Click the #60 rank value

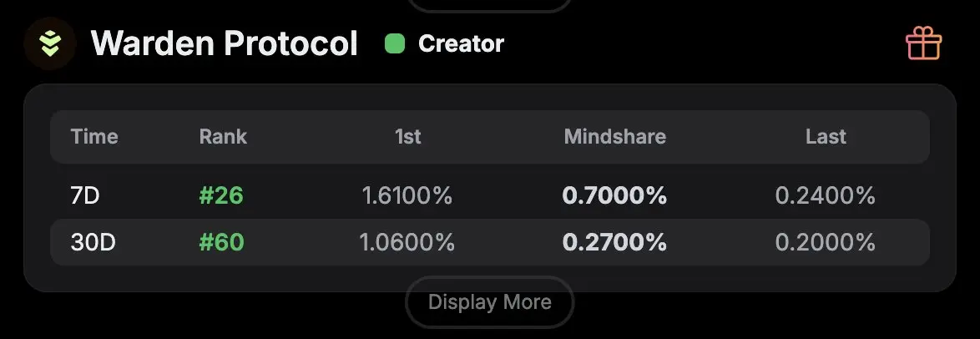[221, 242]
